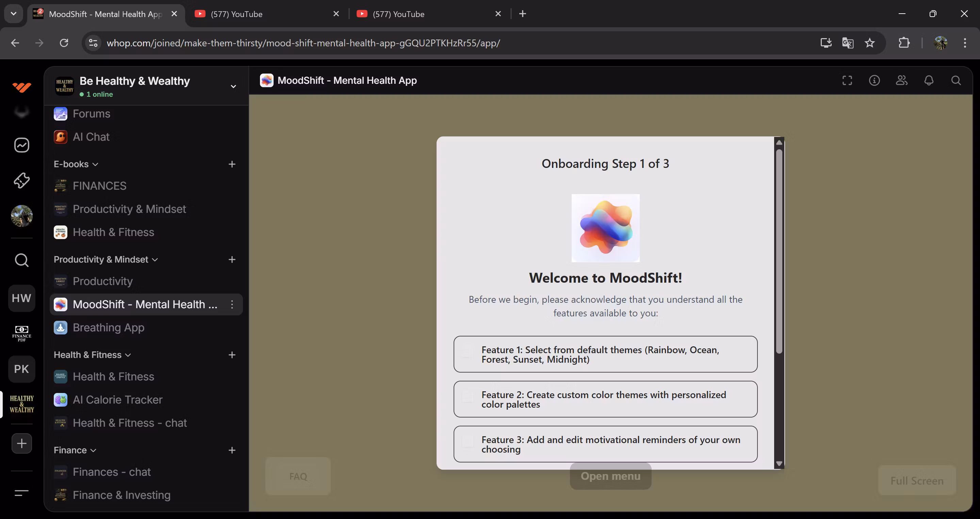Click the Google Translate icon in address bar
Screen dimensions: 980x519
(x=848, y=43)
